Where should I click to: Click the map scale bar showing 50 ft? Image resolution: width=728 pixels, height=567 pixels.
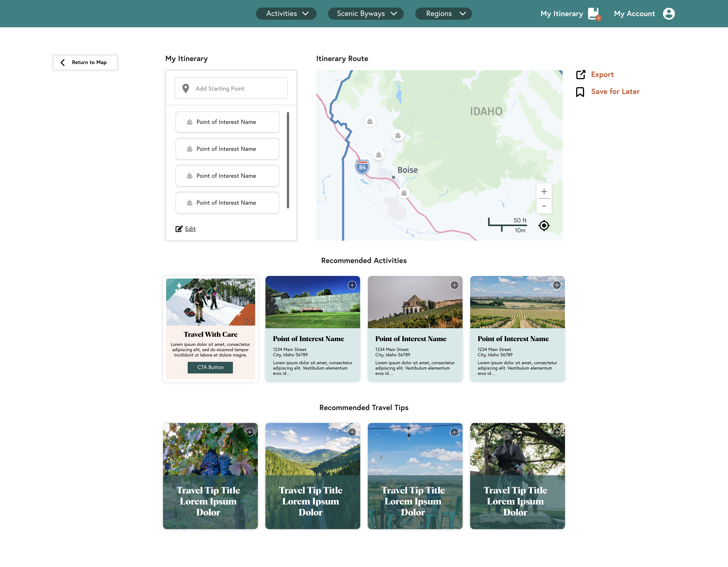(508, 225)
